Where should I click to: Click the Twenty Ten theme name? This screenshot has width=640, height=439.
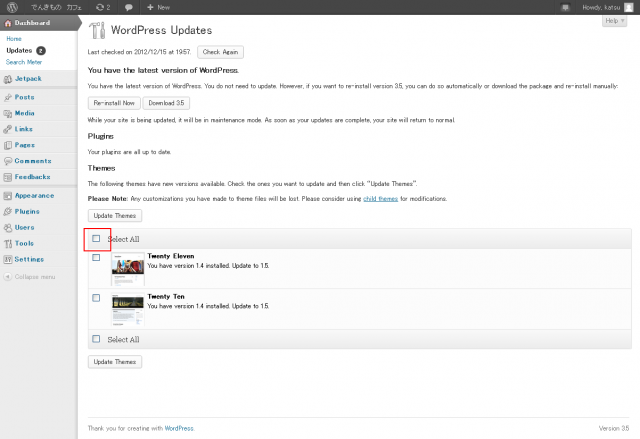(166, 297)
